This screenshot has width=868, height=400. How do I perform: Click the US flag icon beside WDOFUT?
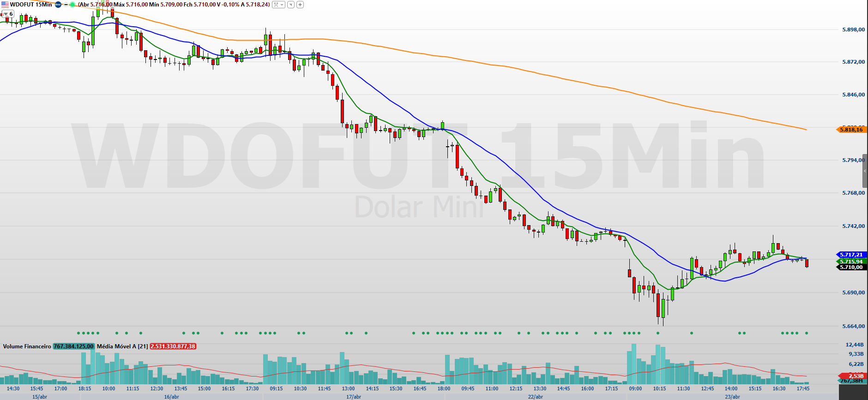[5, 5]
